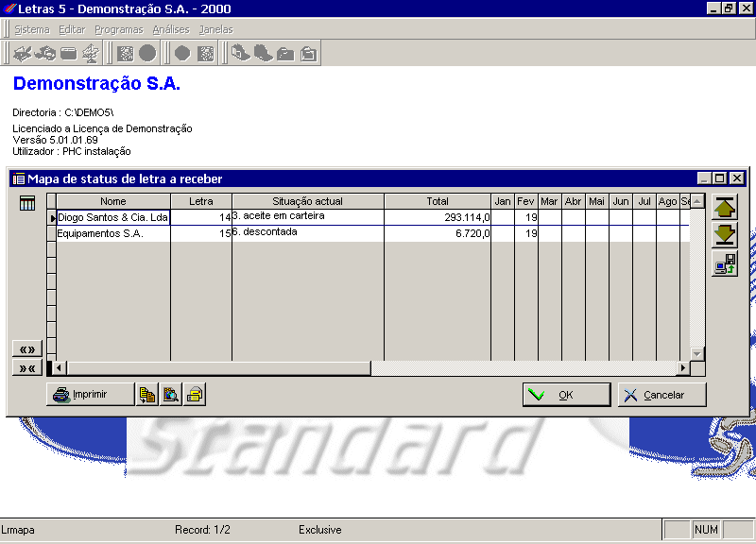Click the Jan column header
Image resolution: width=756 pixels, height=544 pixels.
tap(503, 201)
